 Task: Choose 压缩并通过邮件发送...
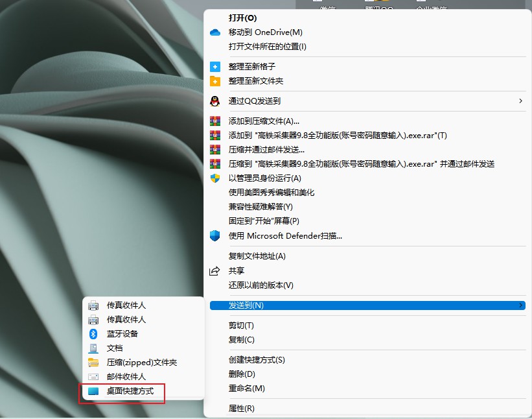pyautogui.click(x=266, y=149)
